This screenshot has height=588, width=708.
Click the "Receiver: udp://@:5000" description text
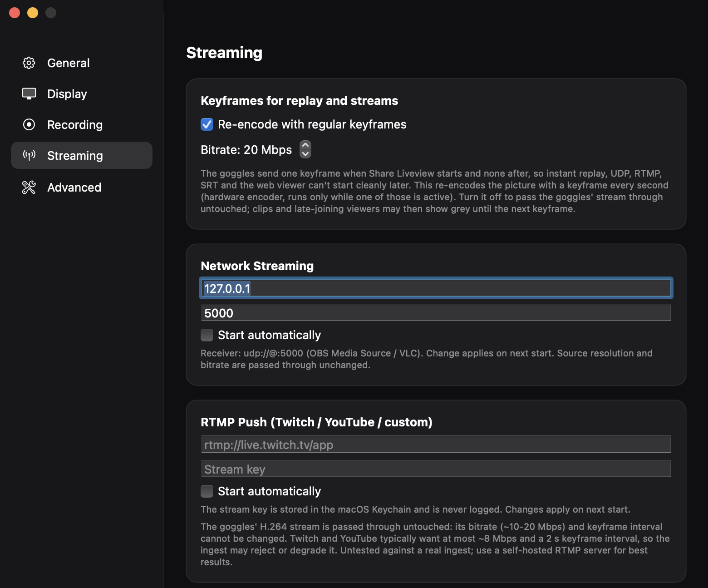tap(427, 359)
